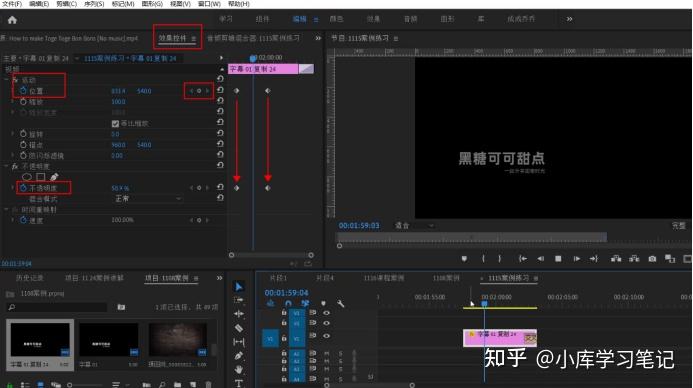Screen dimensions: 693x388
Task: Create an ellipse opacity mask
Action: (27, 177)
